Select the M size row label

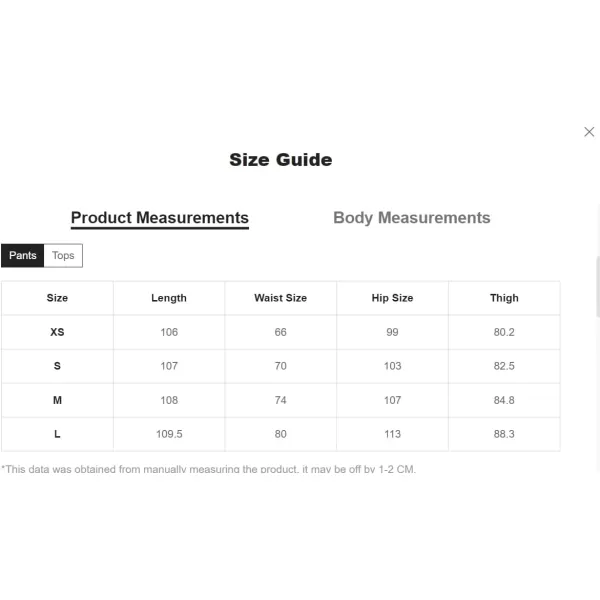pyautogui.click(x=57, y=400)
